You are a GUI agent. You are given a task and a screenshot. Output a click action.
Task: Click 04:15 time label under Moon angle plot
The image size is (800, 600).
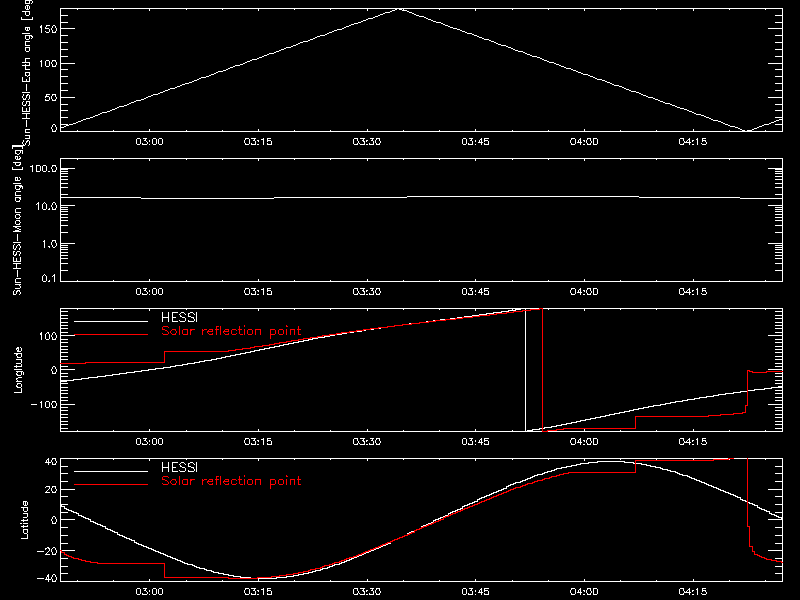[693, 291]
